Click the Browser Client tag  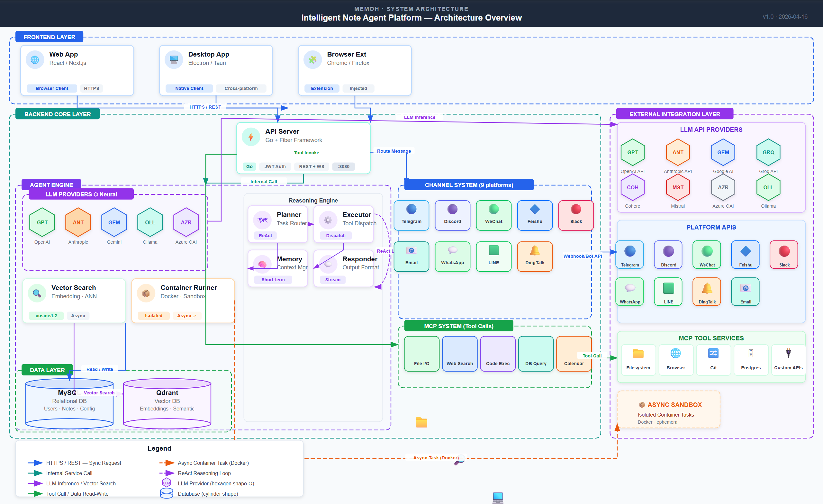point(52,88)
